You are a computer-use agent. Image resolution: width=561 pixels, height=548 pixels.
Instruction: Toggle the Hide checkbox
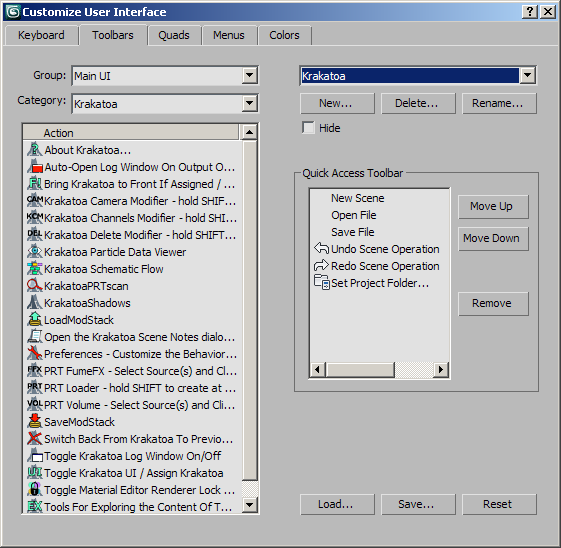pyautogui.click(x=308, y=128)
